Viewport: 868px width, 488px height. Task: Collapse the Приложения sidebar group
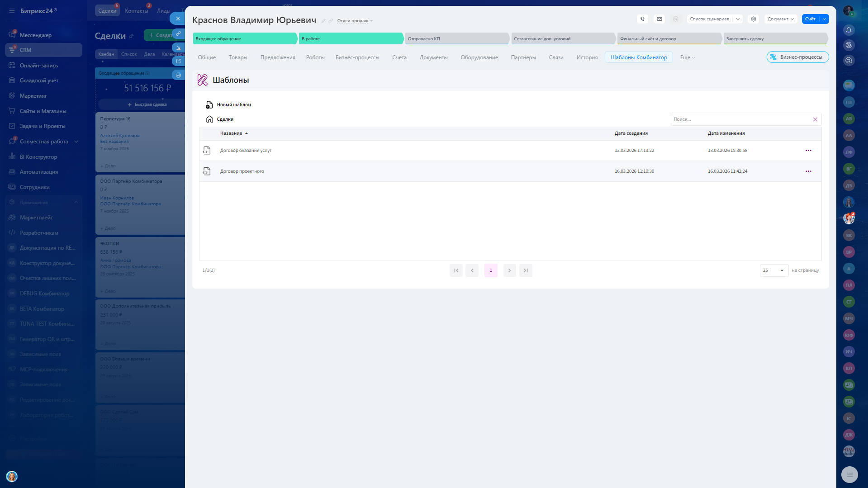click(x=76, y=202)
